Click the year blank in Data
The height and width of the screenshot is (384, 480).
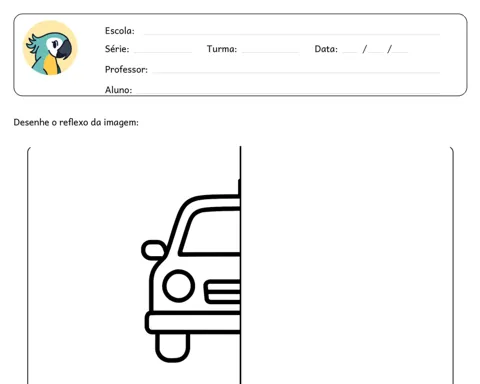(400, 52)
